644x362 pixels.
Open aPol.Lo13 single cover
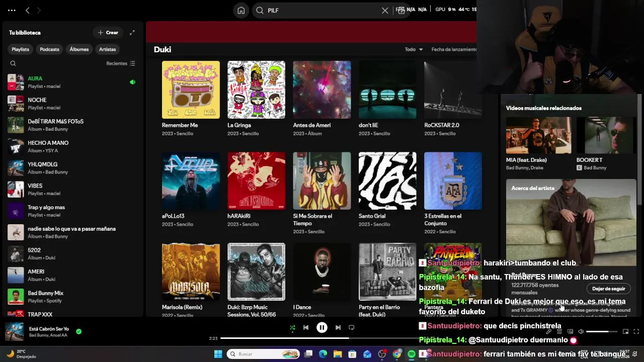(191, 180)
